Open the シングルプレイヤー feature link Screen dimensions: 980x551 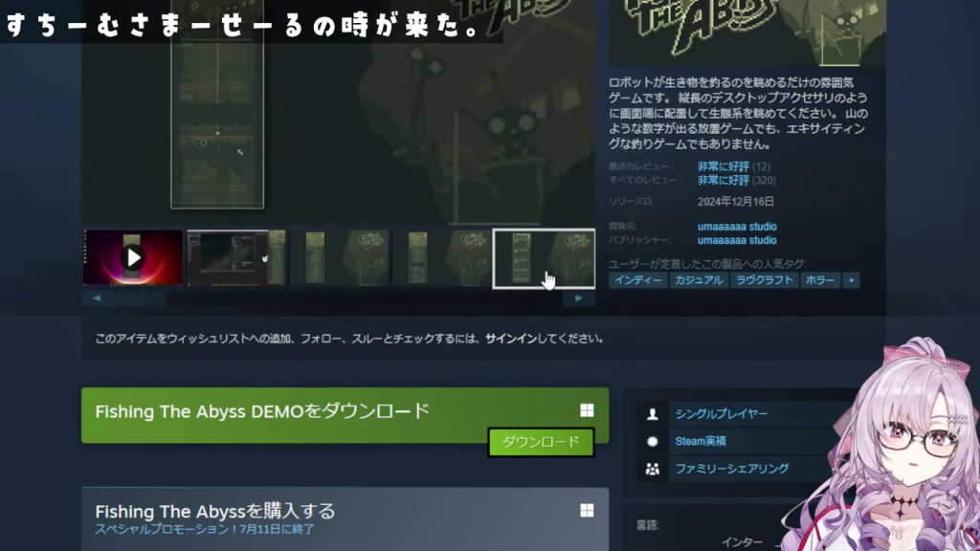pos(722,413)
